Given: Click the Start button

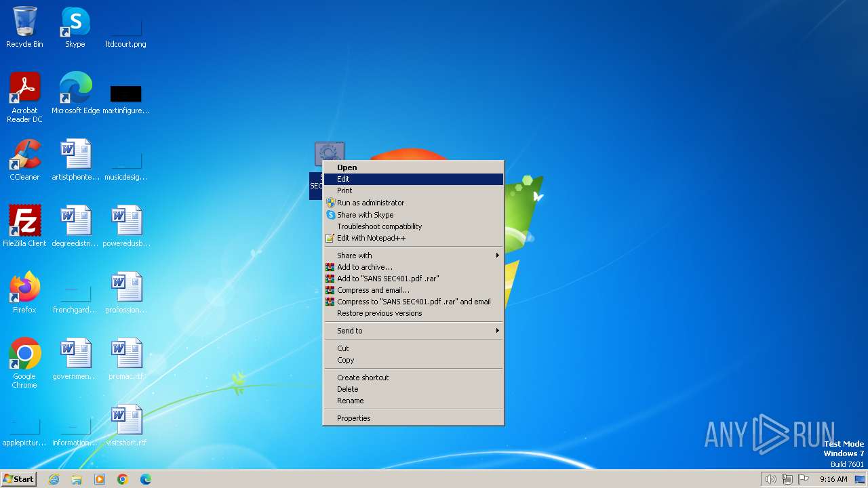Looking at the screenshot, I should (x=18, y=479).
